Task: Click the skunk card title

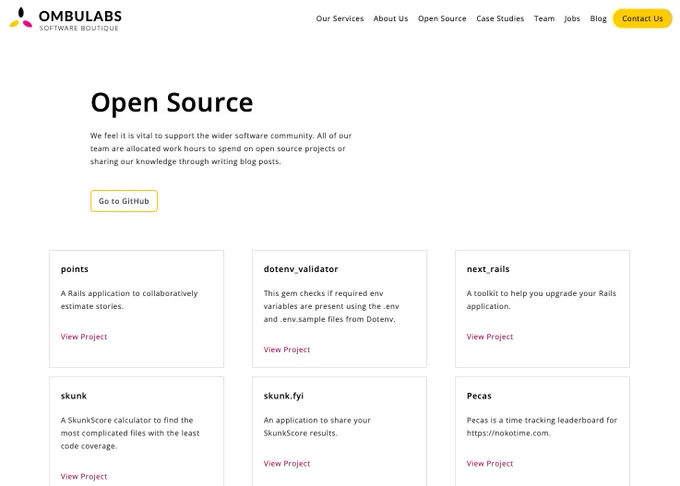Action: point(74,396)
